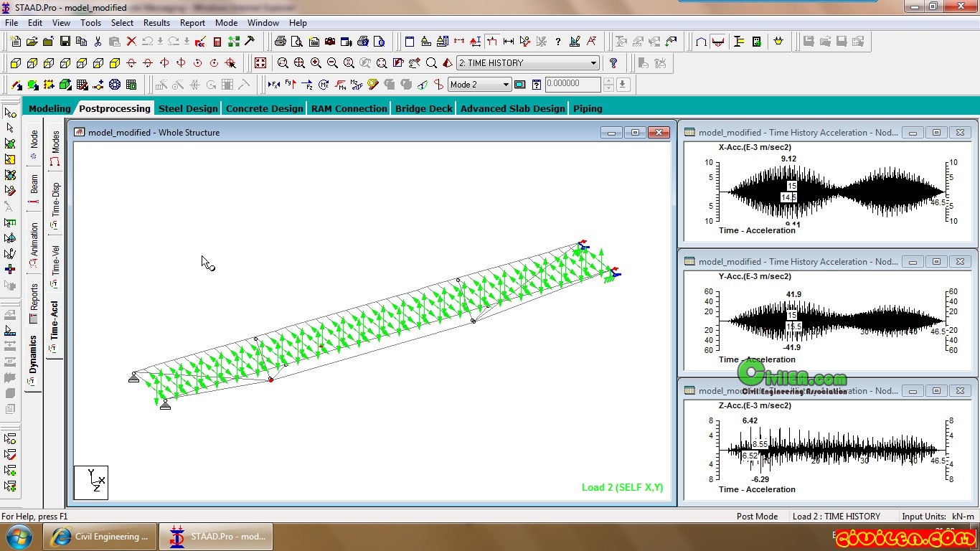
Task: Click the Windows Start button
Action: pos(19,537)
